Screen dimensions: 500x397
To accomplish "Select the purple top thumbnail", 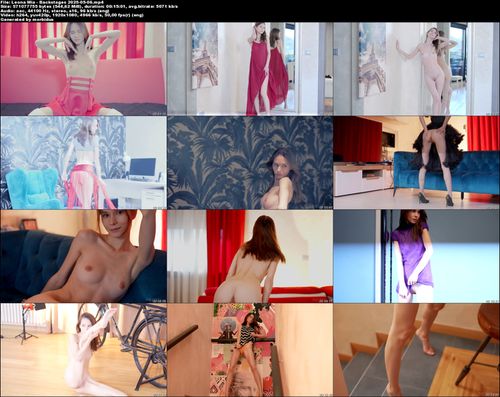I will click(x=417, y=256).
